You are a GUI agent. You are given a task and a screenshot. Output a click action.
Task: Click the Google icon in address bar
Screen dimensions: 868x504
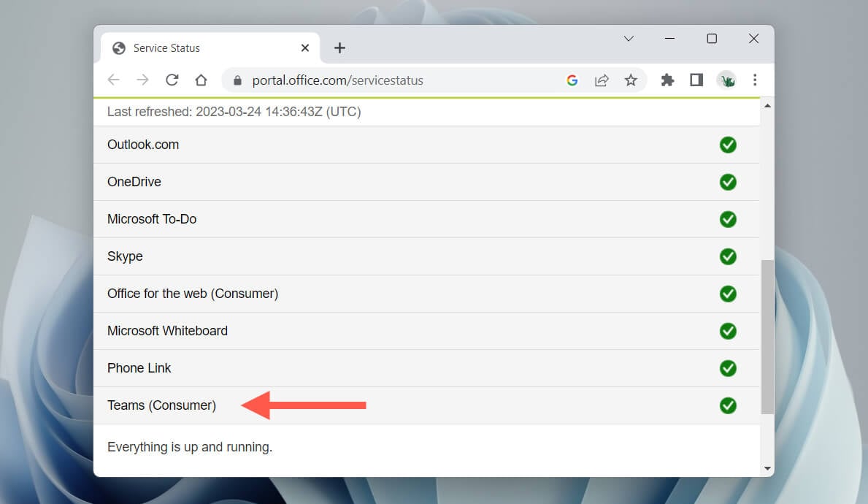point(572,80)
